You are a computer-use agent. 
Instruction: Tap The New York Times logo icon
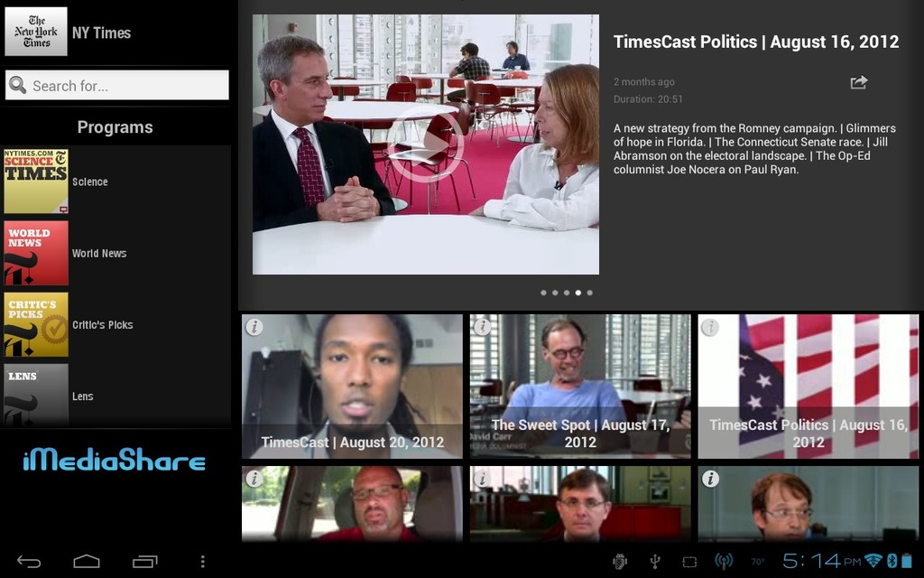[36, 32]
